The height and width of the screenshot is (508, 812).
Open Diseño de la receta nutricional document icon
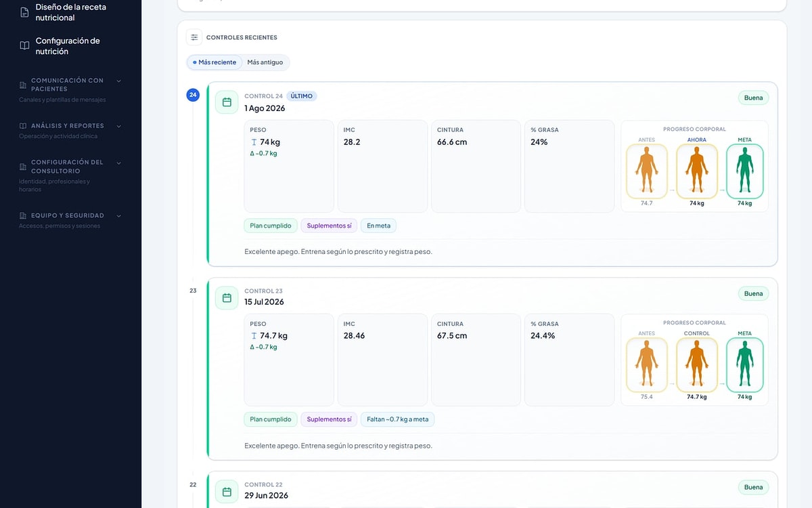[24, 12]
